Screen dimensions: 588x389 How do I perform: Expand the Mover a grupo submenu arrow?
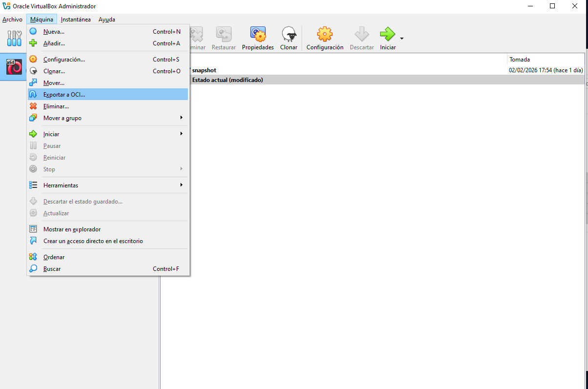[x=181, y=118]
